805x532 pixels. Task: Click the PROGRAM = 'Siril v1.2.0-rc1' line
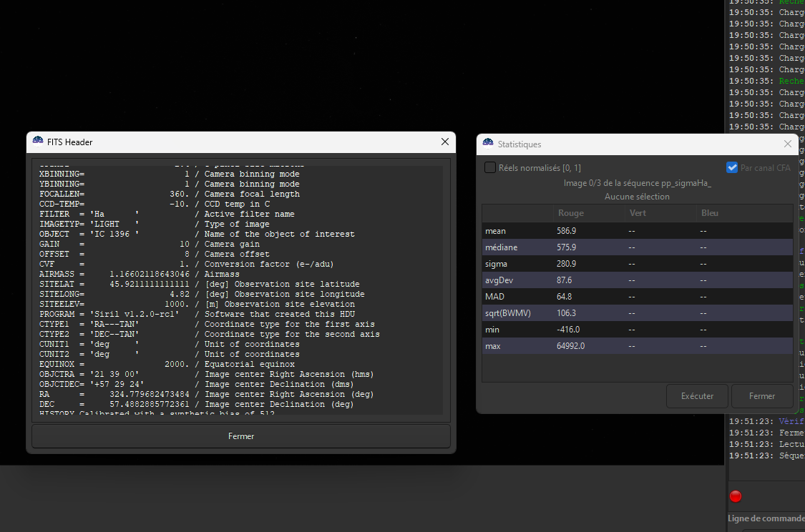[197, 314]
